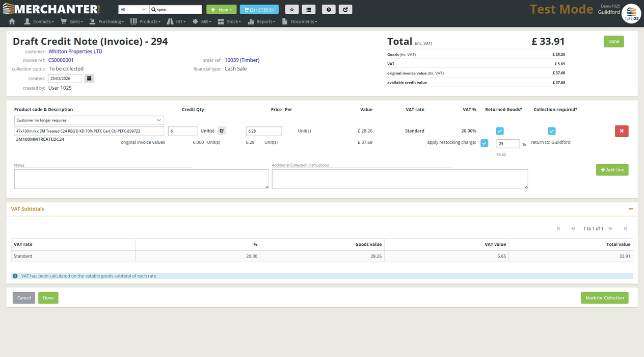Open the calendar picker beside created date
Image resolution: width=644 pixels, height=357 pixels.
pyautogui.click(x=89, y=79)
